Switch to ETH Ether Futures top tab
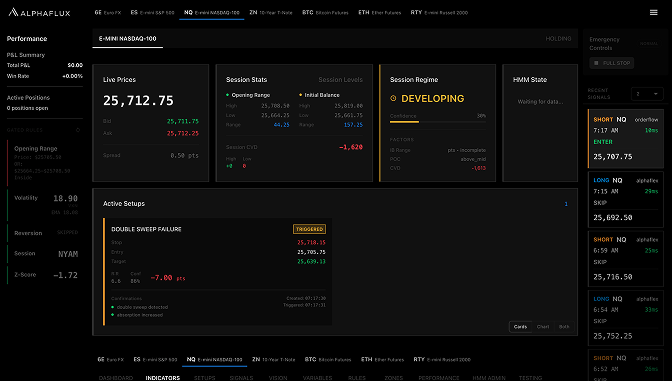672x381 pixels. [380, 12]
